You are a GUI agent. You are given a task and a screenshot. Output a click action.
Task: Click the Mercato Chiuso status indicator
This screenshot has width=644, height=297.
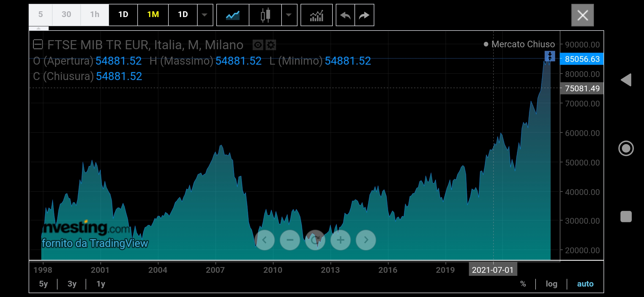click(x=519, y=44)
